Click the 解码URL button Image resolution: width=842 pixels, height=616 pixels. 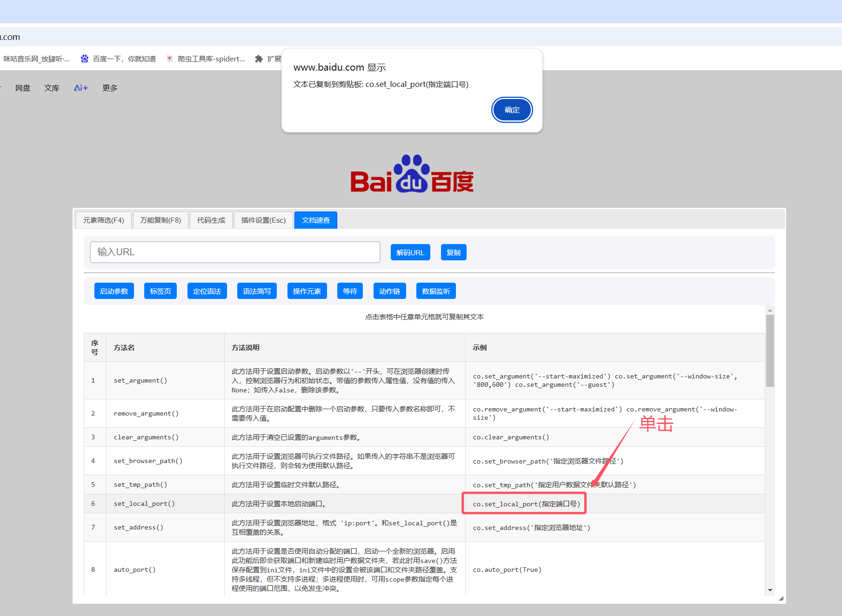point(410,252)
